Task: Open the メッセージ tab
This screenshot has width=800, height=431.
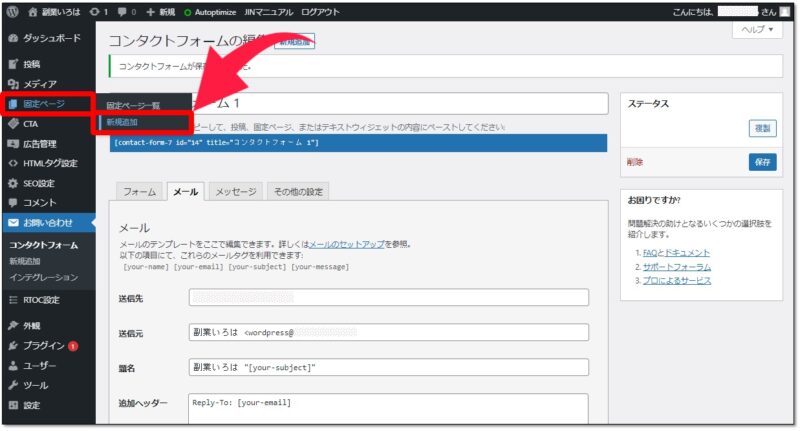Action: 236,192
